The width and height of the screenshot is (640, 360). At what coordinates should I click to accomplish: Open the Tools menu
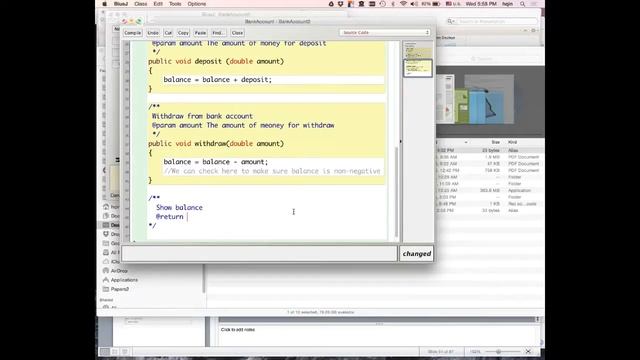pos(175,4)
